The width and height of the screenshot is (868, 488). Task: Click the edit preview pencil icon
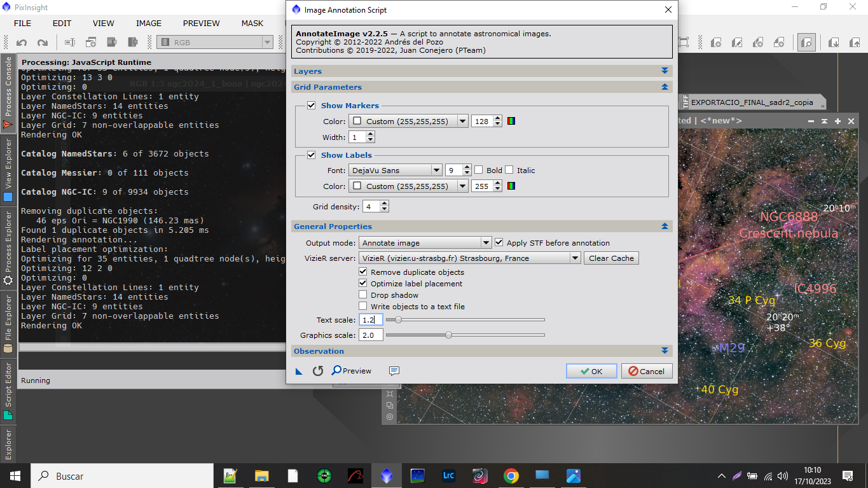click(x=737, y=43)
